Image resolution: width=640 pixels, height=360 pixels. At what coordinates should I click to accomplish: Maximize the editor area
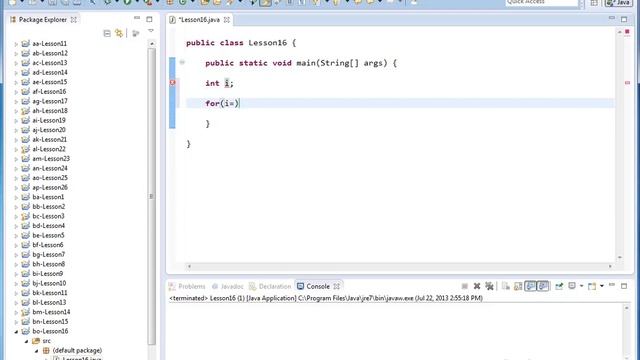pyautogui.click(x=624, y=19)
